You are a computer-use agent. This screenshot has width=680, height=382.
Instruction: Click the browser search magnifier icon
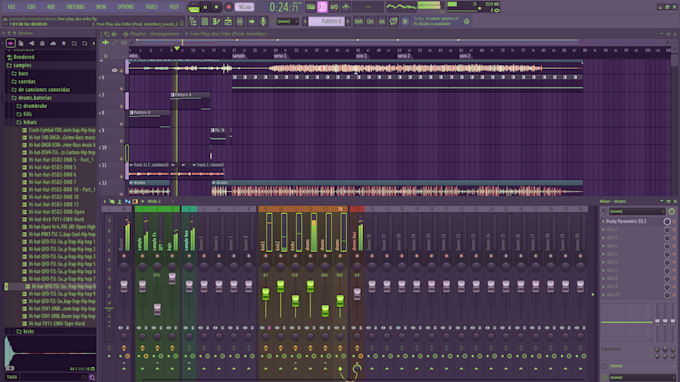pyautogui.click(x=92, y=378)
